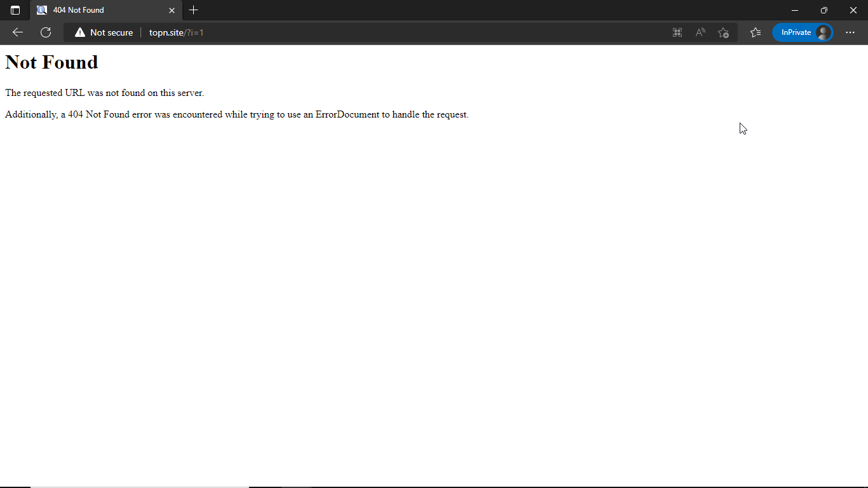
Task: Open the tab actions menu icon
Action: pos(15,10)
